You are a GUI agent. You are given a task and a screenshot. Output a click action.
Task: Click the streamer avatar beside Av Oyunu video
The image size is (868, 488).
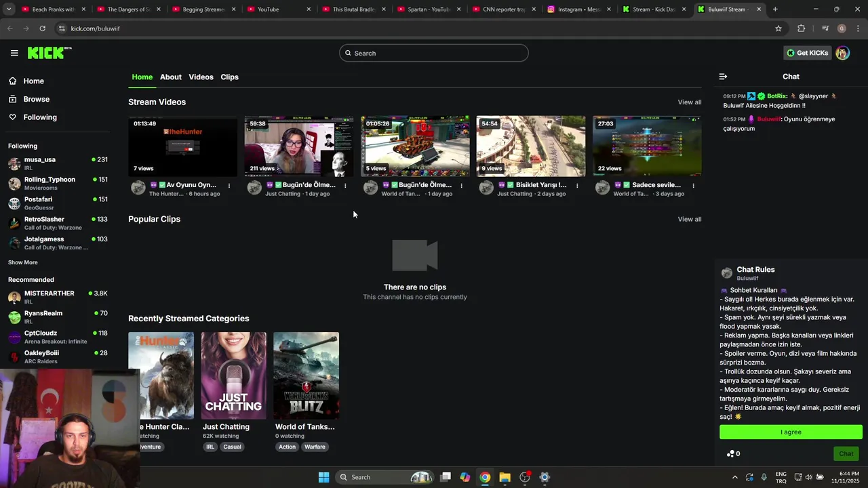point(138,188)
